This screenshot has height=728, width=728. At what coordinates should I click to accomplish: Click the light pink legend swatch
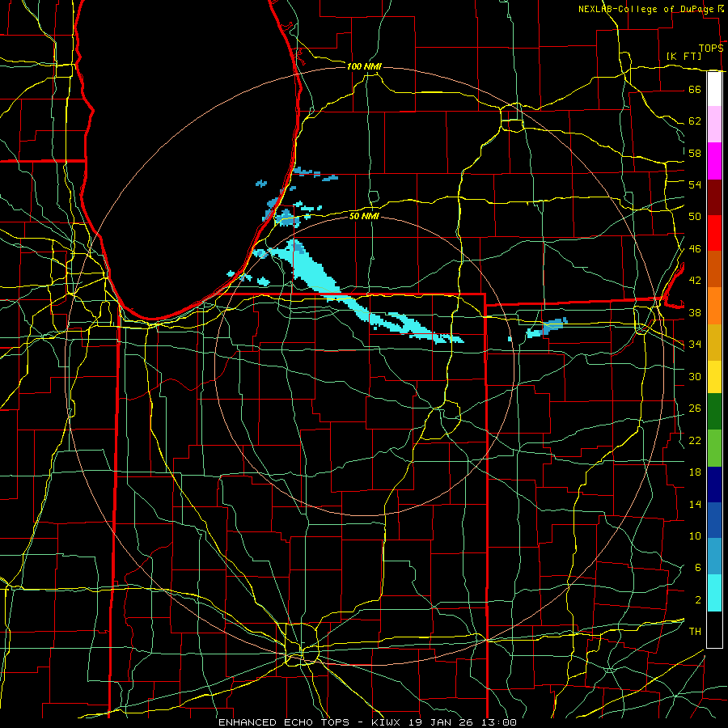(714, 124)
